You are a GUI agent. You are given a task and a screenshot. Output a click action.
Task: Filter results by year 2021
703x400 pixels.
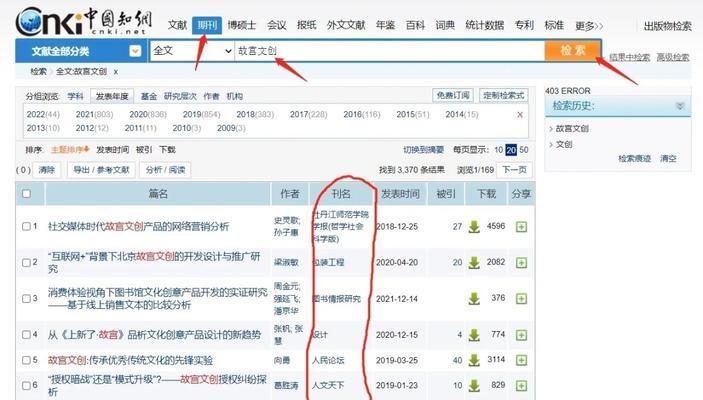[x=94, y=115]
